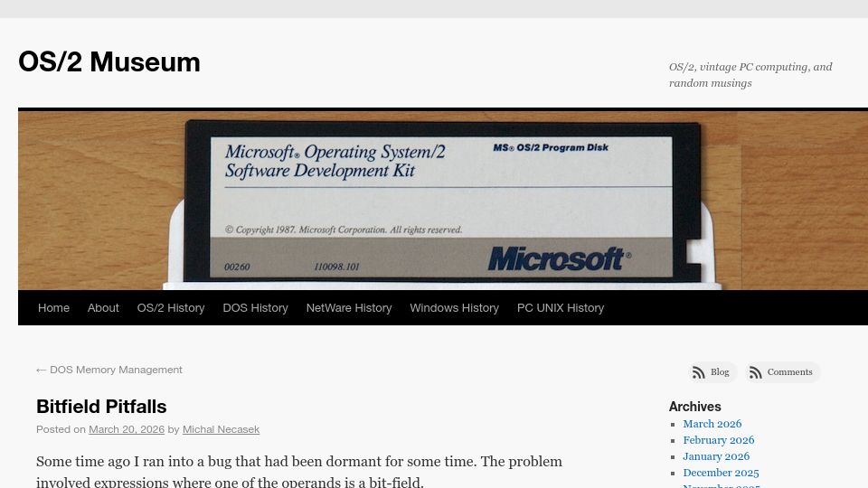Open OS/2 History menu item

[171, 307]
